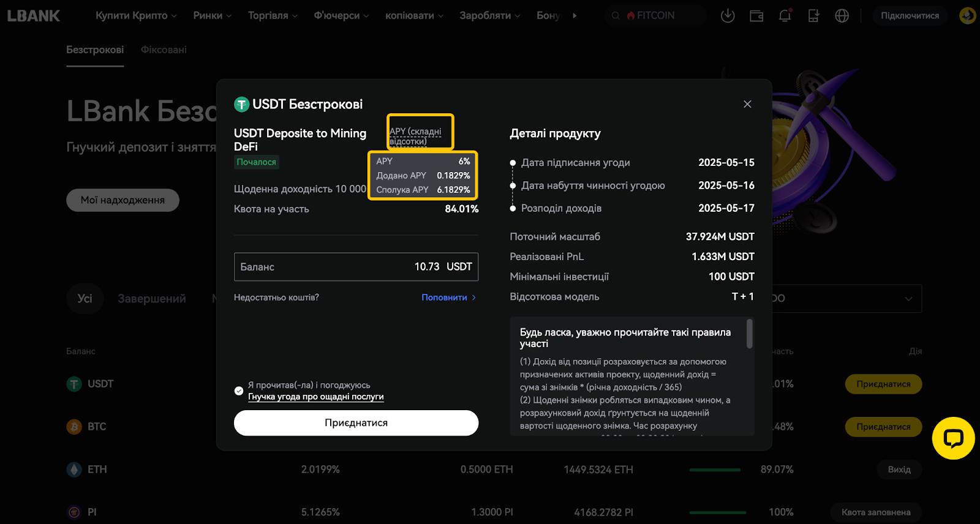
Task: Click the date 2025-05-16
Action: (726, 185)
